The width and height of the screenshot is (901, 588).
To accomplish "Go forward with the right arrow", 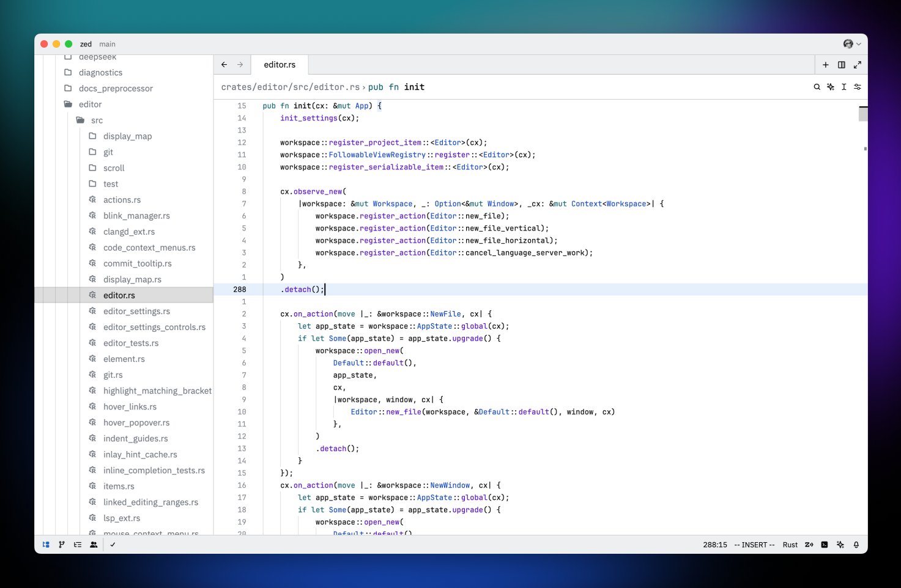I will [240, 64].
